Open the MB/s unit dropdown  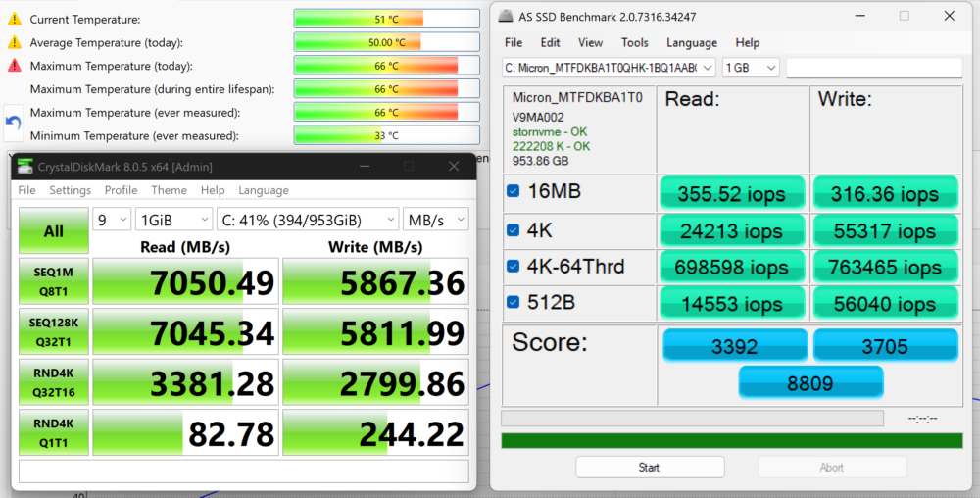click(436, 220)
